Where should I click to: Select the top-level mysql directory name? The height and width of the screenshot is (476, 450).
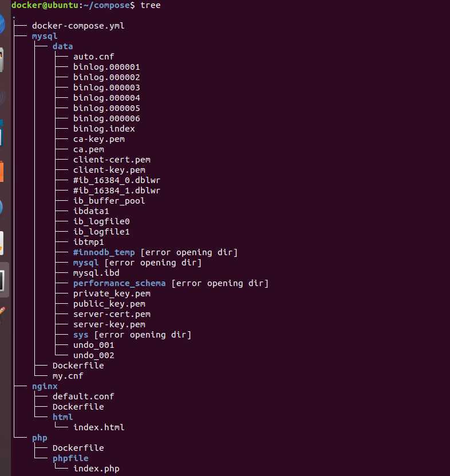(45, 37)
